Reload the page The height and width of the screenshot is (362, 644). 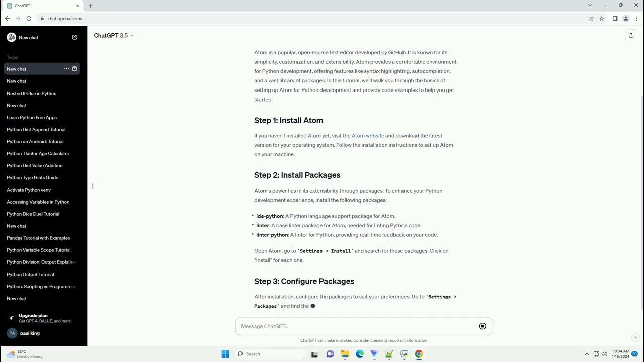click(x=29, y=19)
